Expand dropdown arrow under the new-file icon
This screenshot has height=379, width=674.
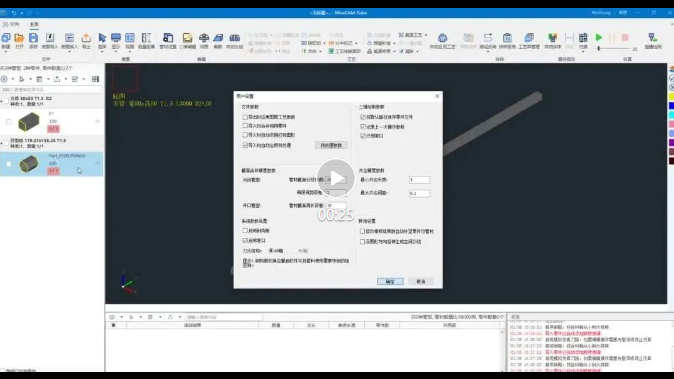click(x=6, y=52)
